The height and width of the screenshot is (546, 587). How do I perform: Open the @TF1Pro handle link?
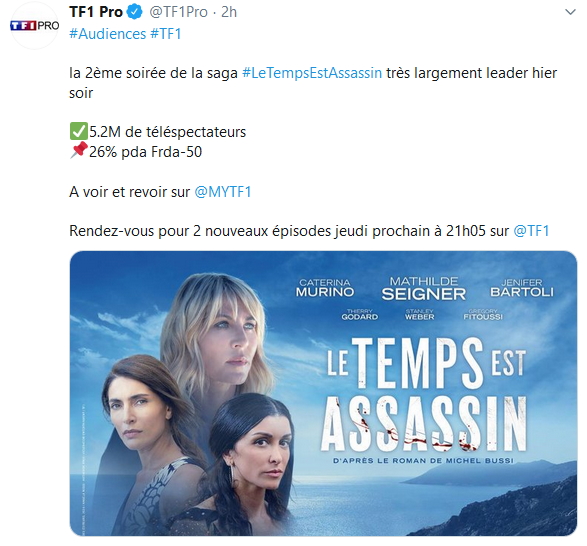tap(178, 12)
